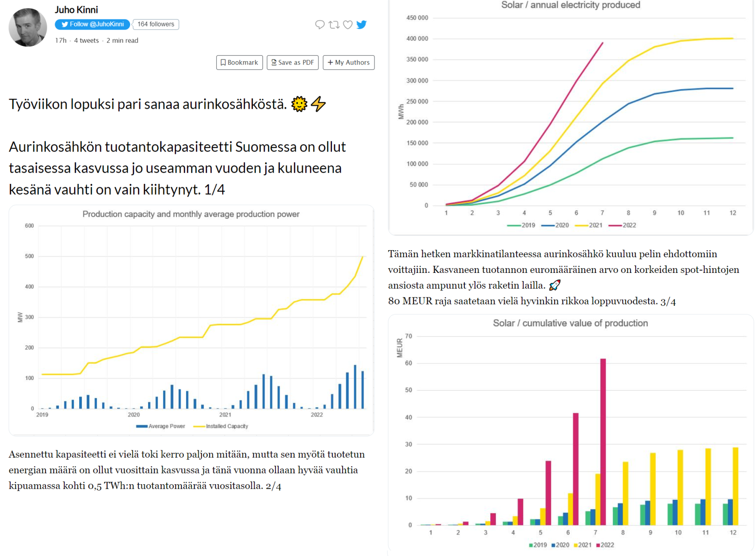This screenshot has width=756, height=556.
Task: Add author with My Authors button
Action: [x=349, y=63]
